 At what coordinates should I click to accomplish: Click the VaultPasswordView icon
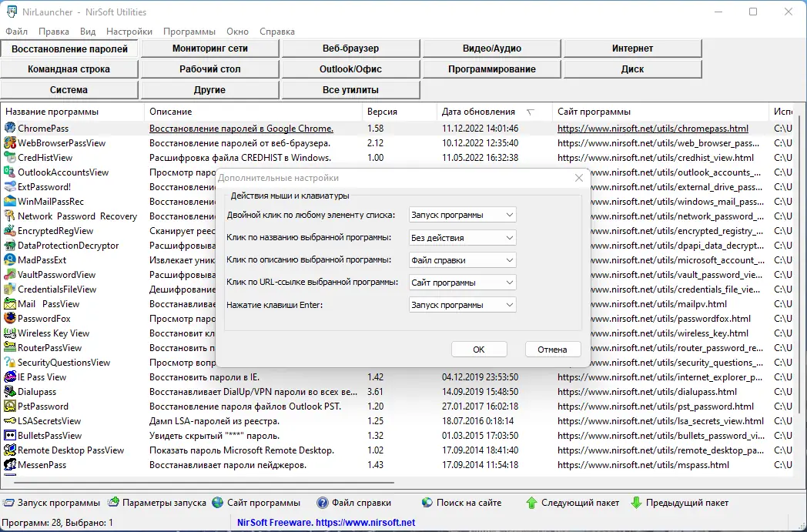[x=10, y=274]
